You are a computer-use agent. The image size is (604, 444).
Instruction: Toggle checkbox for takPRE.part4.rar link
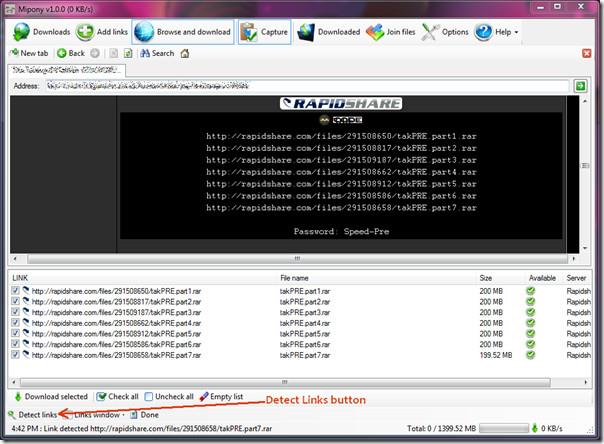click(14, 323)
